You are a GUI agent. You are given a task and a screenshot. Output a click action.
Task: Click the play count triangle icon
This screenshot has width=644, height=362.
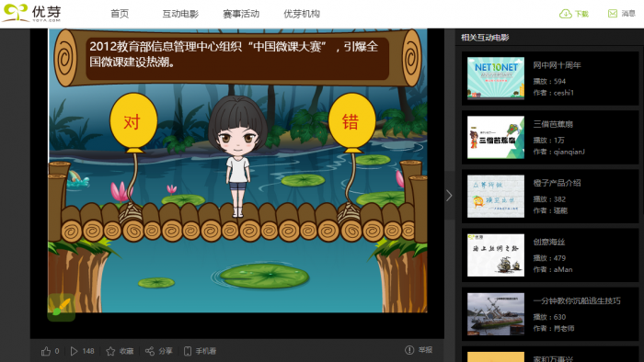[74, 351]
